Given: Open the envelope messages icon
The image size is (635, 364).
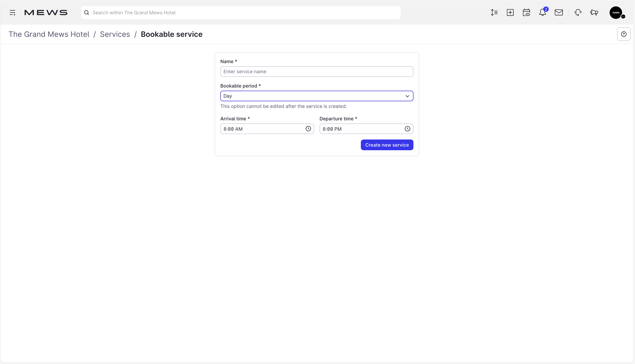Looking at the screenshot, I should (x=559, y=12).
